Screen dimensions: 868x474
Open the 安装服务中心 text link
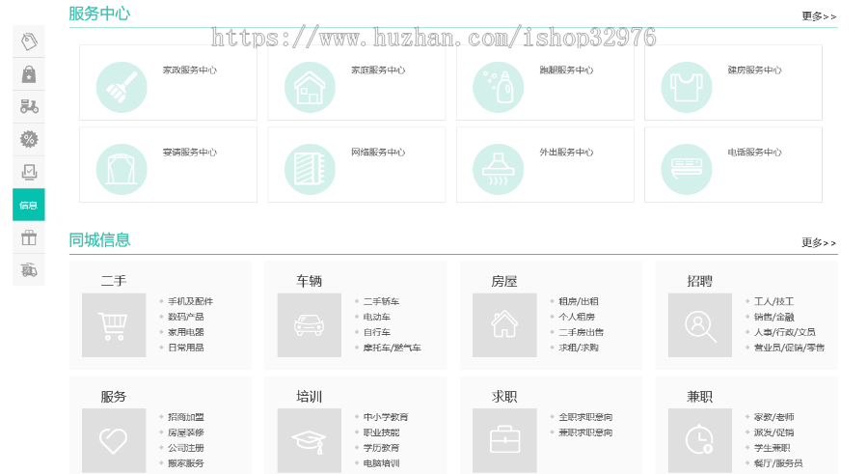189,152
